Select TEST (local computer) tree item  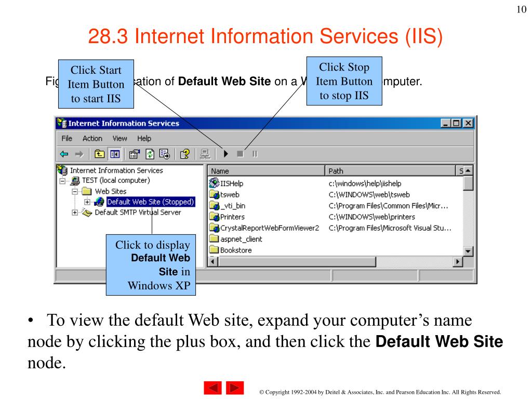[116, 180]
